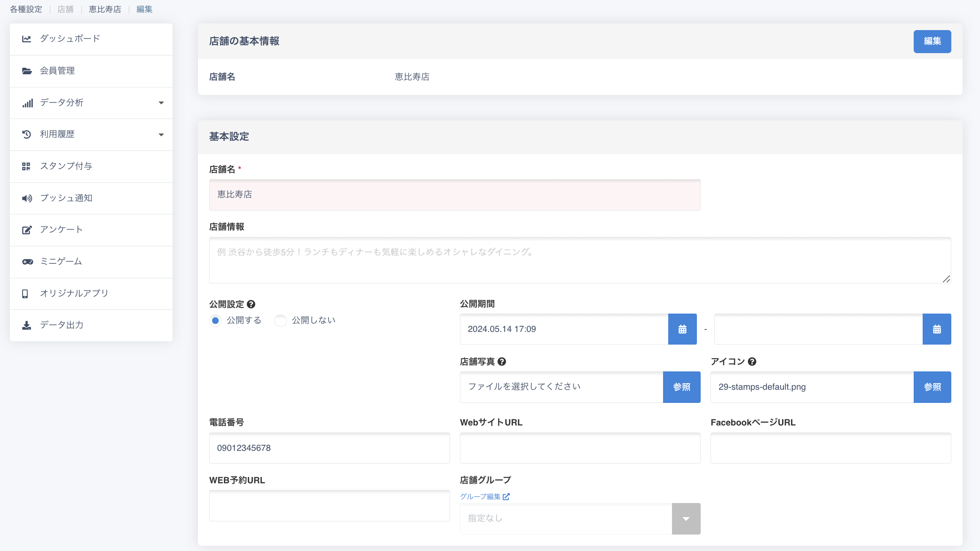Open calendar picker for publication end date
The width and height of the screenshot is (980, 551).
tap(936, 329)
